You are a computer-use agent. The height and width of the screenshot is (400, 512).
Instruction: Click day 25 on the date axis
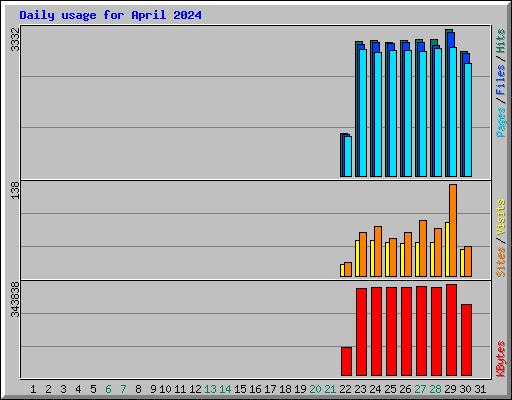390,389
